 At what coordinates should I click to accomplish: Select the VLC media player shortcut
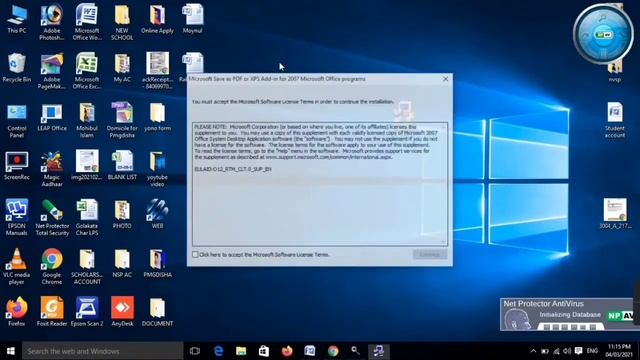(x=17, y=267)
